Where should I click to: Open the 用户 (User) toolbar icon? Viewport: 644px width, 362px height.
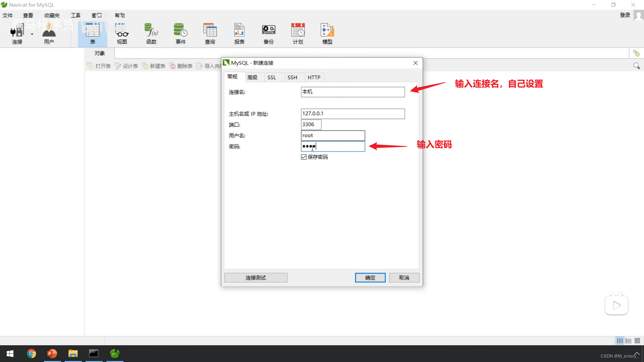pyautogui.click(x=49, y=34)
